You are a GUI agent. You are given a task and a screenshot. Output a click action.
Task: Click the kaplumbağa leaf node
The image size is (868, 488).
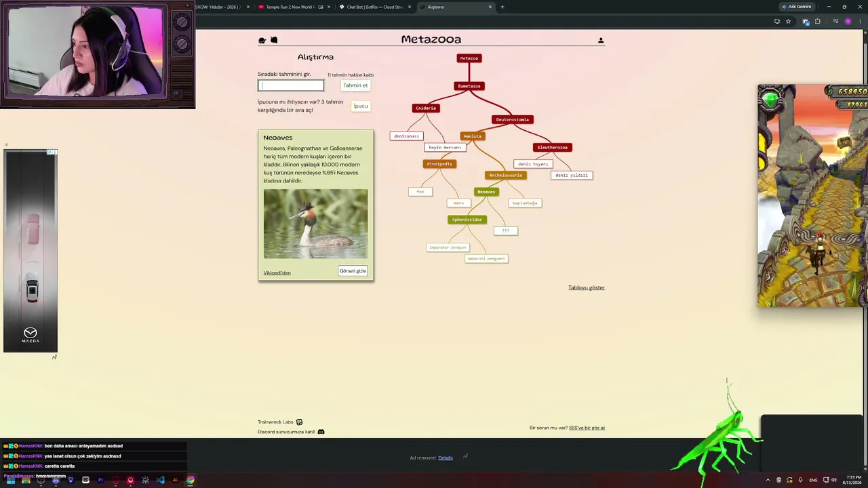525,203
